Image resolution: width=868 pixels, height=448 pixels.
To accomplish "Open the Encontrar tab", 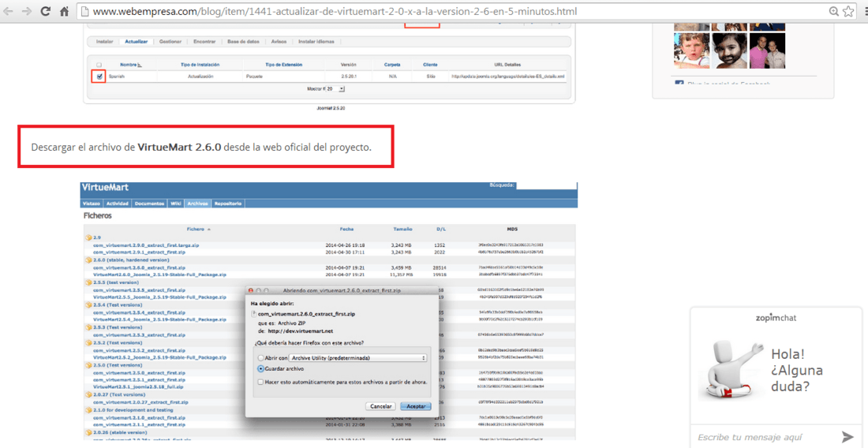I will point(205,42).
